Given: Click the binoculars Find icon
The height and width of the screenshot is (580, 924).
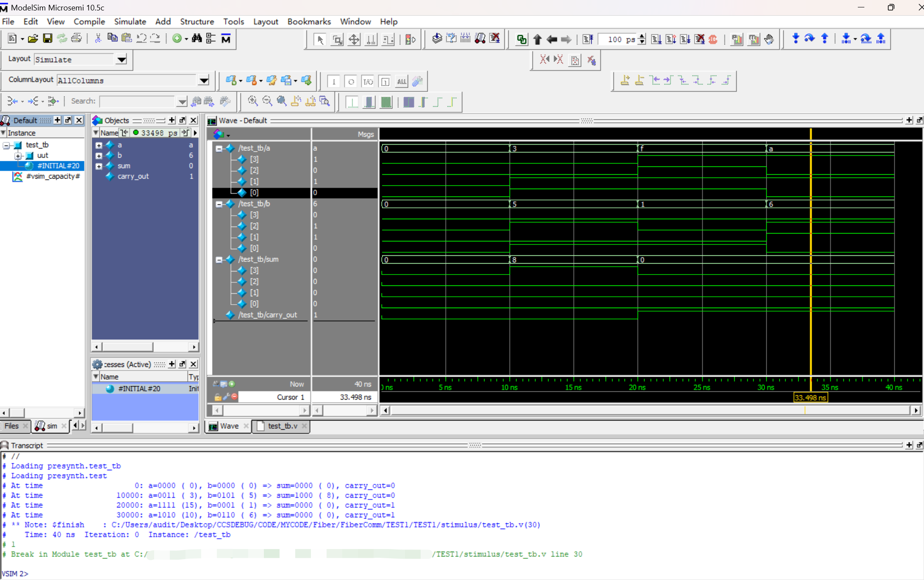Looking at the screenshot, I should click(x=197, y=39).
